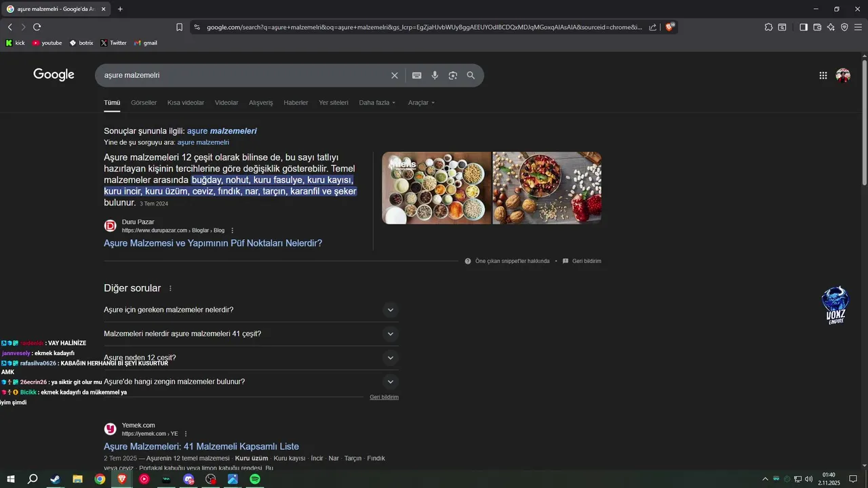The height and width of the screenshot is (488, 868).
Task: Switch to the Görseller tab
Action: (144, 102)
